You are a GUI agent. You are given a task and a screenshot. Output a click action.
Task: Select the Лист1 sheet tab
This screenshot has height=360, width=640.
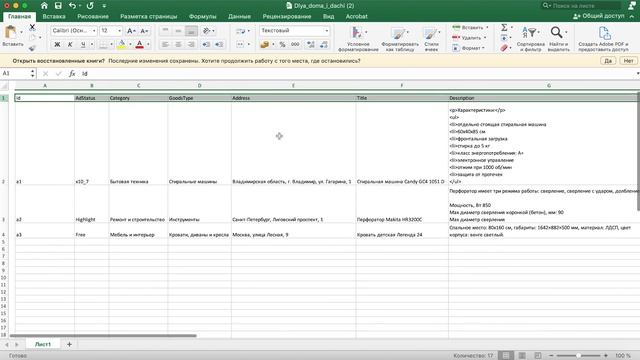43,344
